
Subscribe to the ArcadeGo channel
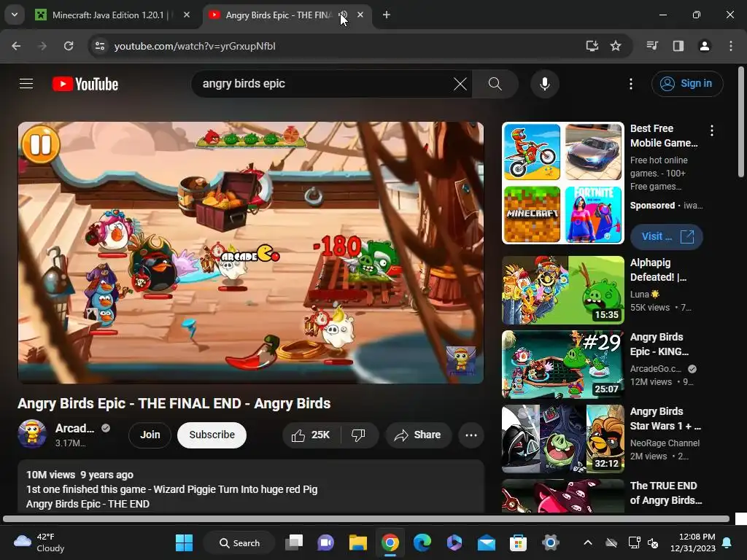pos(212,435)
